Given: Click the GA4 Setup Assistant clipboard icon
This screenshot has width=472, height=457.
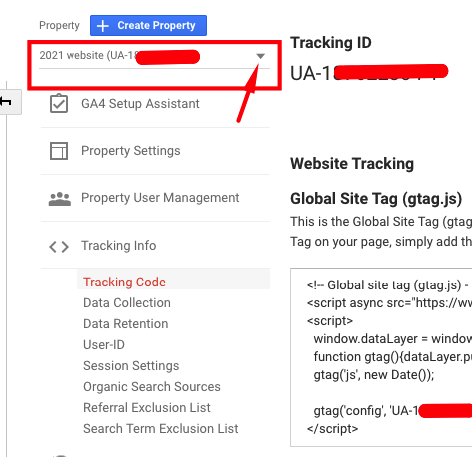Looking at the screenshot, I should pos(59,103).
